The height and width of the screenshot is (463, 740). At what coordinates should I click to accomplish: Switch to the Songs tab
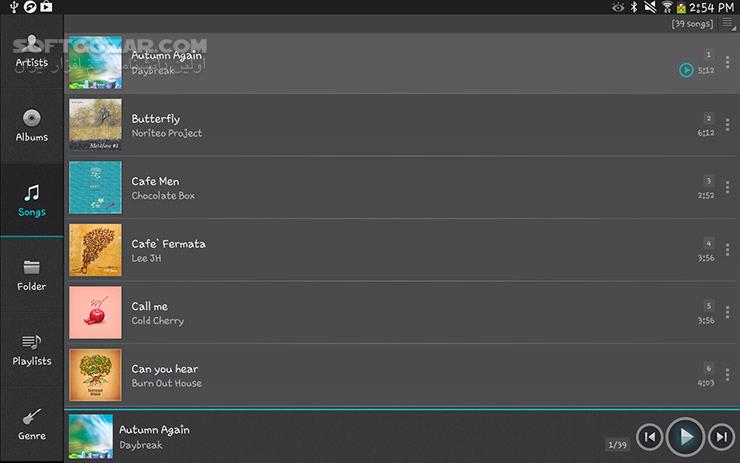[32, 200]
